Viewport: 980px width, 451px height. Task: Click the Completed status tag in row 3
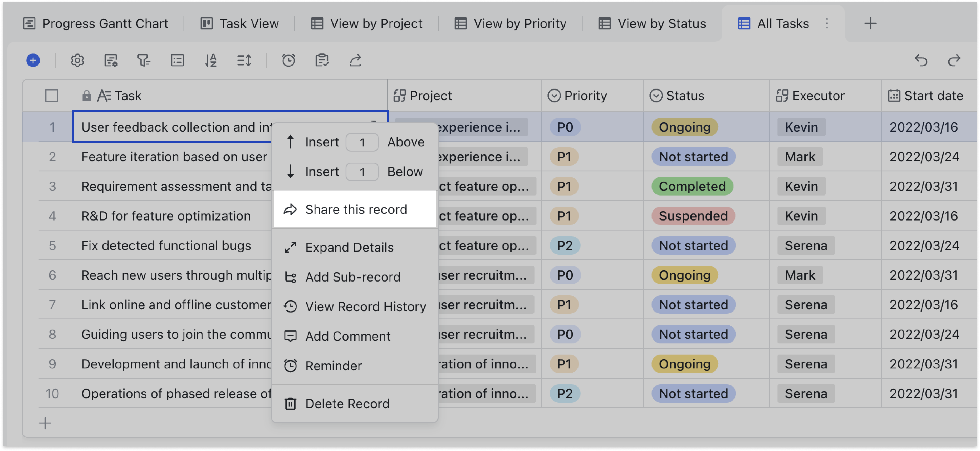692,186
